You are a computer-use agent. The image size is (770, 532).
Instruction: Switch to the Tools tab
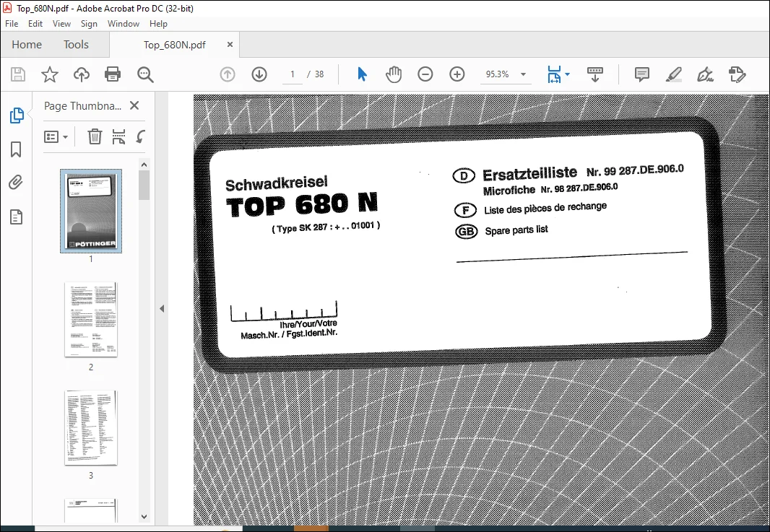click(76, 45)
